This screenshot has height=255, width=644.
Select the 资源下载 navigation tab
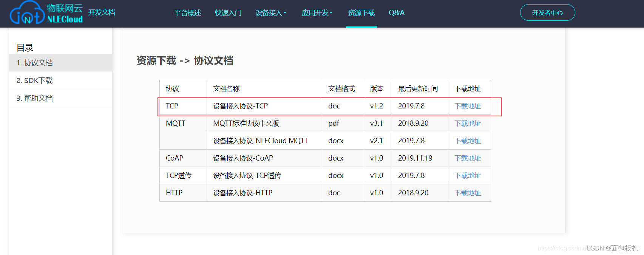361,13
